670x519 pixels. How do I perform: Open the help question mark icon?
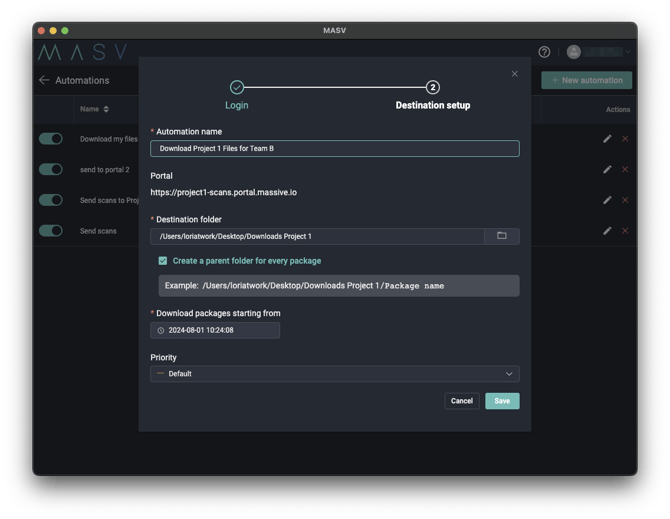[x=544, y=52]
